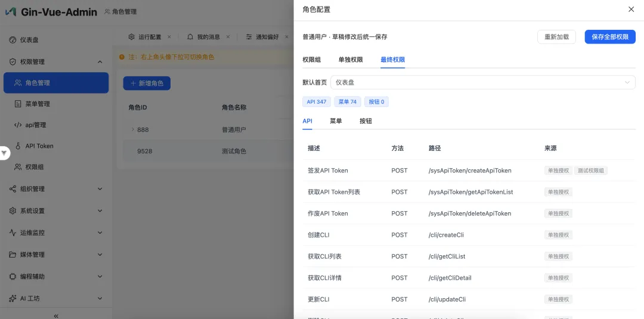
Task: Expand the 组织管理 menu group
Action: (100, 189)
